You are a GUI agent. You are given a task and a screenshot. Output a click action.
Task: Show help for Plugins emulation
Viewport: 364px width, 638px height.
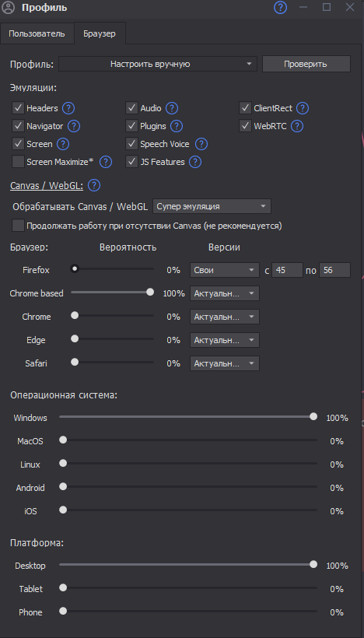pyautogui.click(x=177, y=126)
